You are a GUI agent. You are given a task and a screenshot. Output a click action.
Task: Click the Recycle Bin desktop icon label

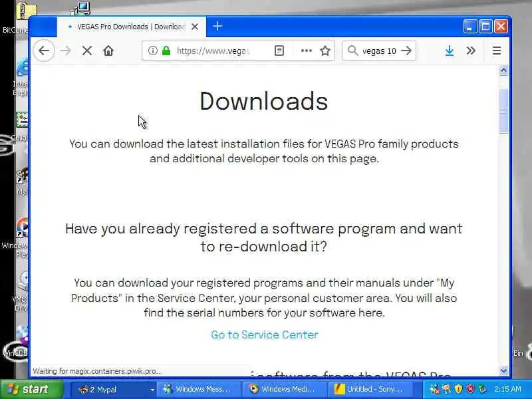(x=518, y=353)
